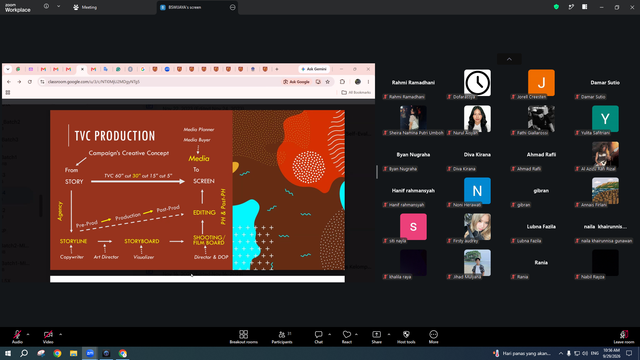Click the site info icon in address bar
Viewport: 640px width, 360px height.
[x=42, y=82]
